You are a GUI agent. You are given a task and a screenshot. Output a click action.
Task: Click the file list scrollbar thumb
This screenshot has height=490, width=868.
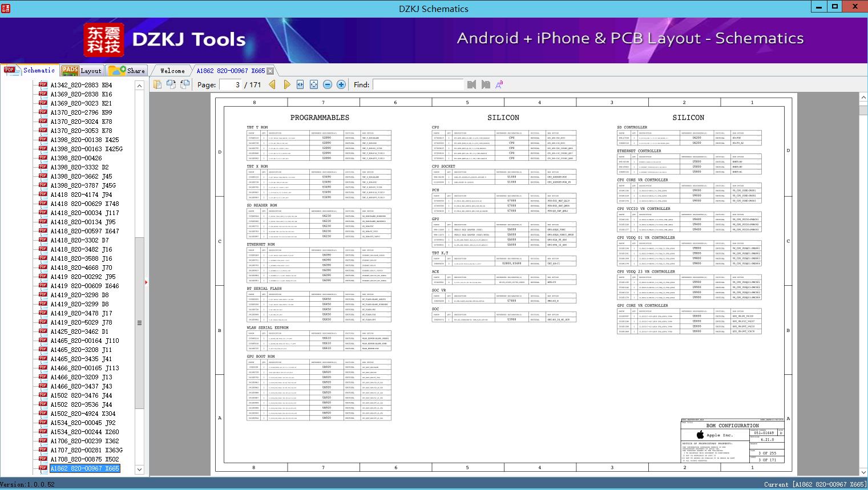point(139,323)
